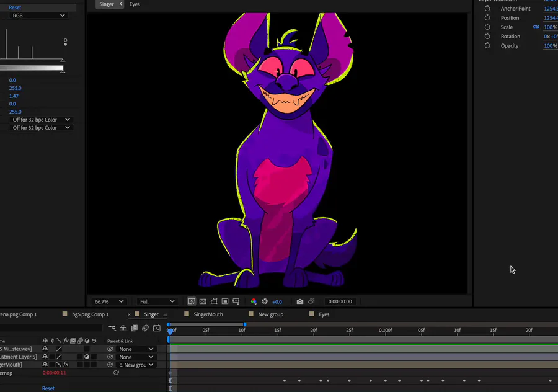Click the Anchor Point stopwatch
This screenshot has height=392, width=558.
[487, 8]
